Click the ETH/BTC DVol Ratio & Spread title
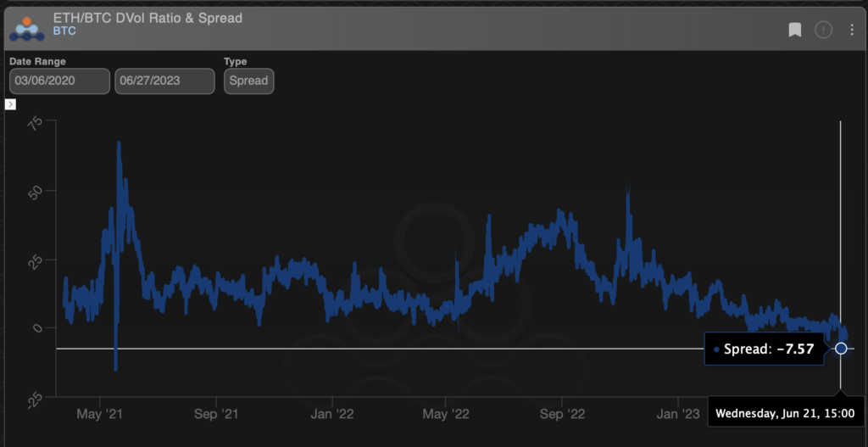Screen dimensions: 868x447 [x=147, y=18]
